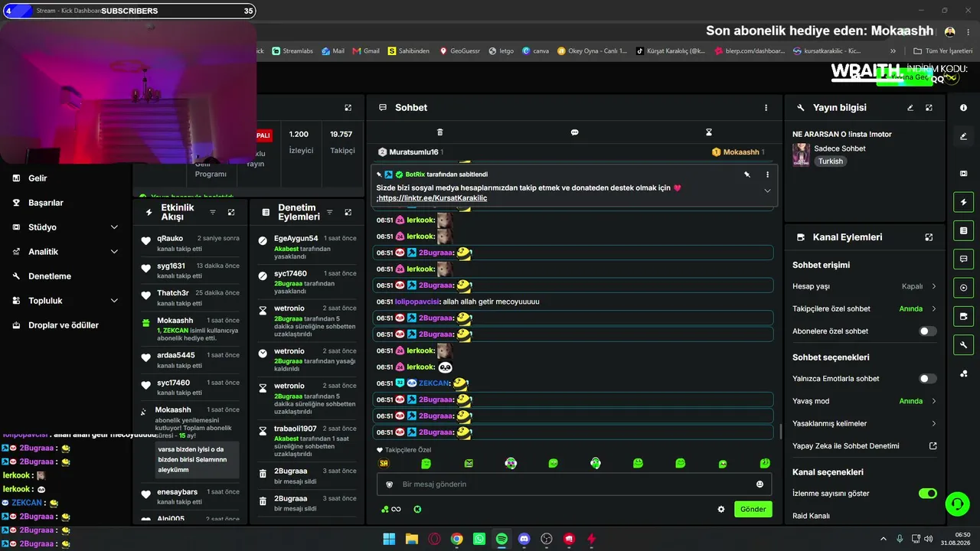
Task: Click the speech bubble icon in chat toolbar
Action: coord(574,132)
